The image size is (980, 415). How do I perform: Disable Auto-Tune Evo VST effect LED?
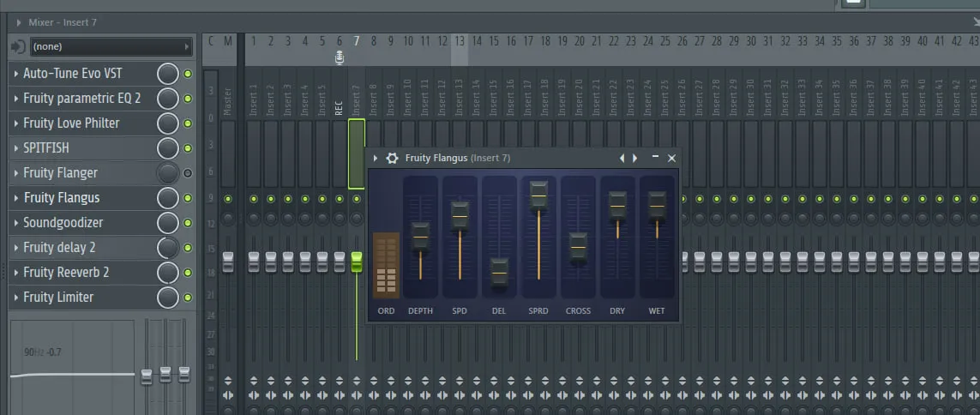(x=188, y=74)
